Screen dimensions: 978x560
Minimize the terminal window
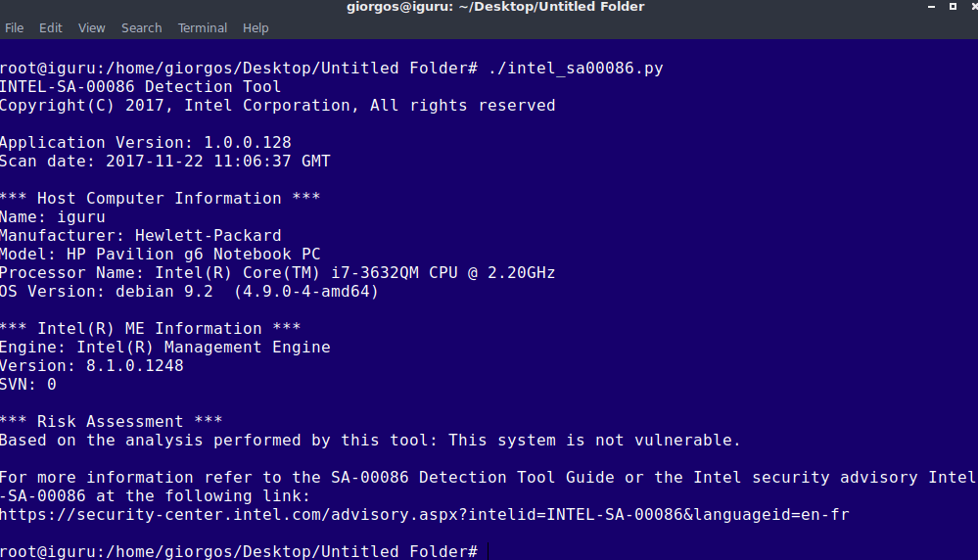(931, 6)
